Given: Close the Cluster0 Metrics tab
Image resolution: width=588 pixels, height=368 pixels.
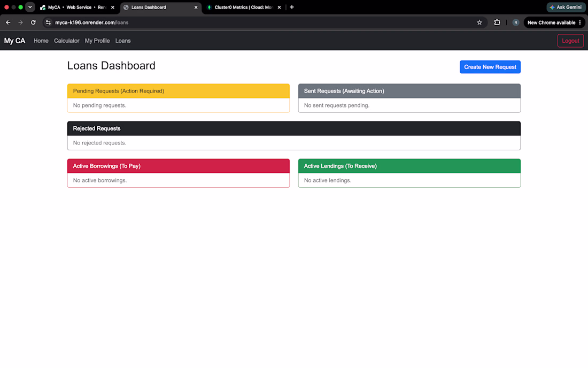Looking at the screenshot, I should 279,7.
